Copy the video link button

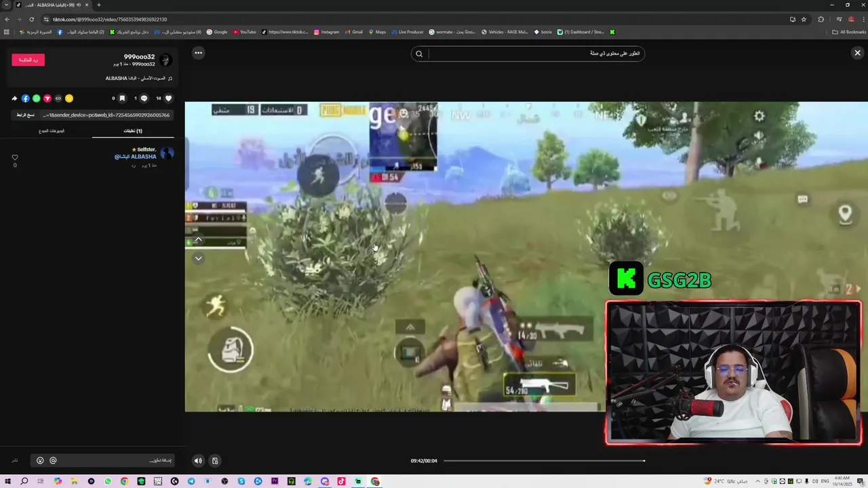tap(25, 115)
